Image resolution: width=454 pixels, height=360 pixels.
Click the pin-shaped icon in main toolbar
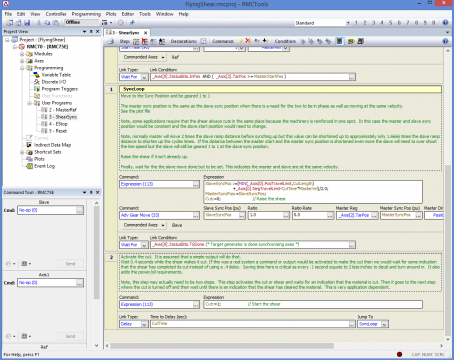[132, 23]
